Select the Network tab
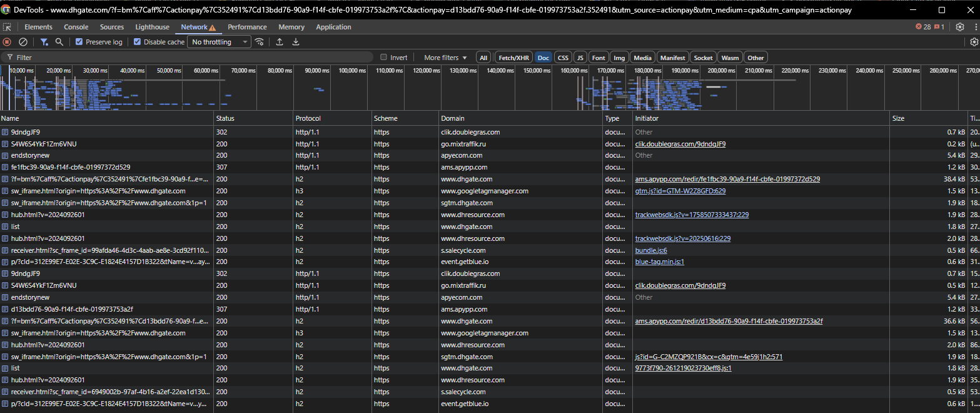This screenshot has width=980, height=413. tap(198, 27)
